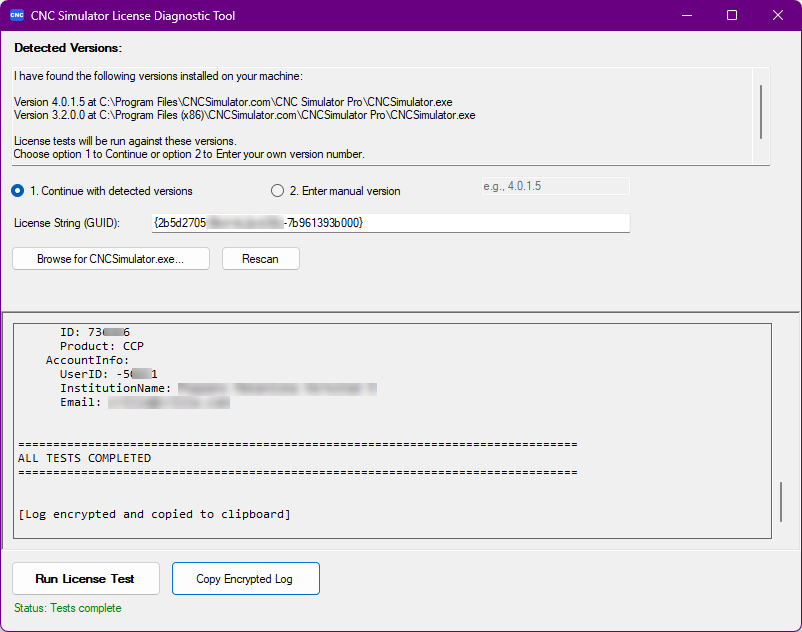The image size is (802, 632).
Task: Click the log output scrollbar thumb
Action: 781,502
